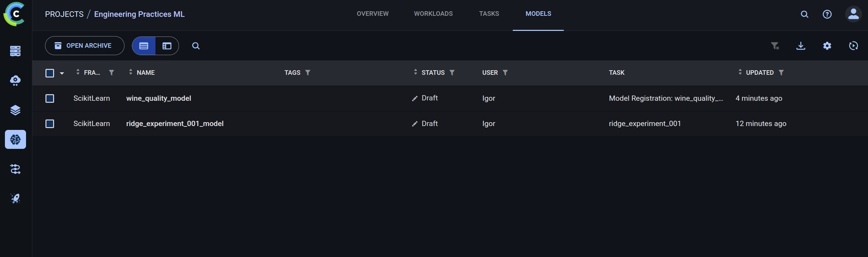
Task: Click the Open Archive button
Action: (x=84, y=46)
